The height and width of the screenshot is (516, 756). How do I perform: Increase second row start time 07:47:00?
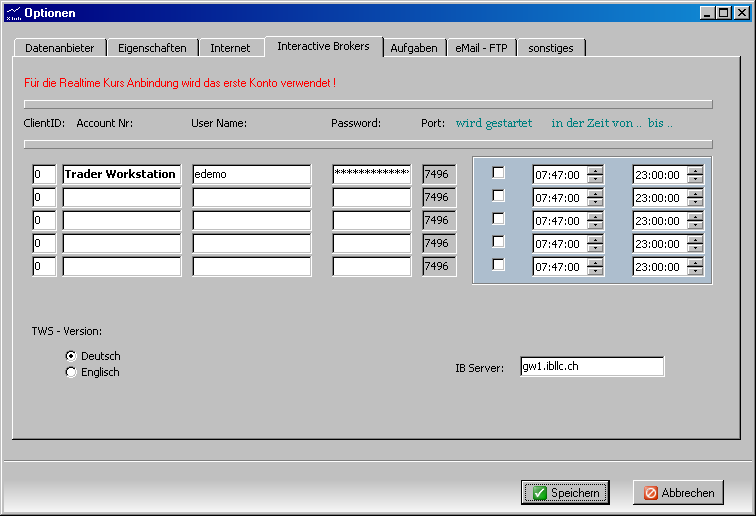tap(595, 194)
